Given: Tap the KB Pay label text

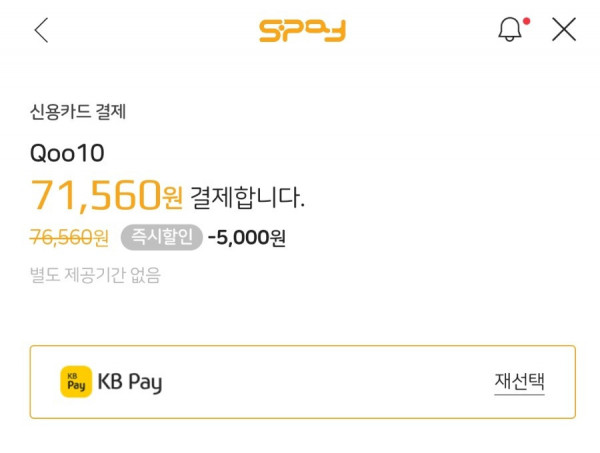Looking at the screenshot, I should (x=130, y=382).
